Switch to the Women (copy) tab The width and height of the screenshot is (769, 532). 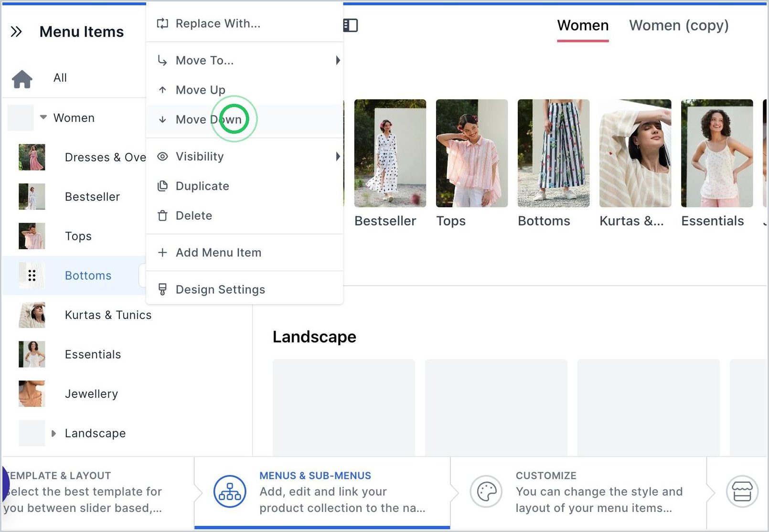pos(679,26)
